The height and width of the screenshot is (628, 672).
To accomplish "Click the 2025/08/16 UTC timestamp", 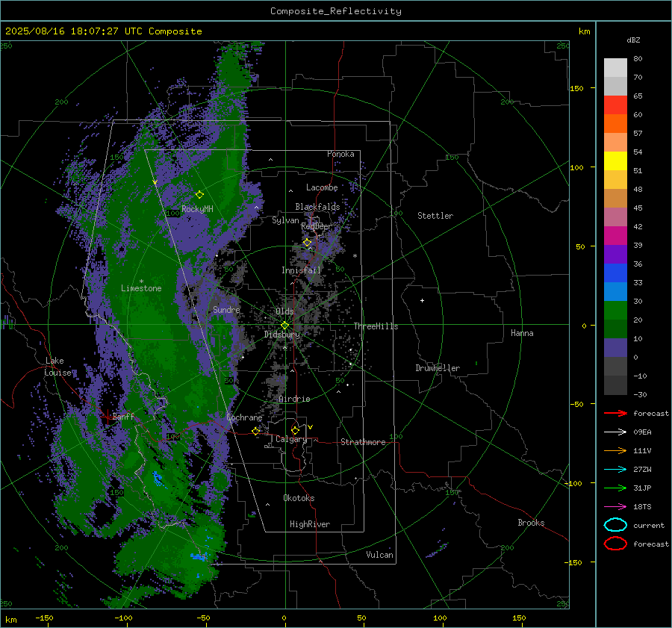I will [x=104, y=31].
